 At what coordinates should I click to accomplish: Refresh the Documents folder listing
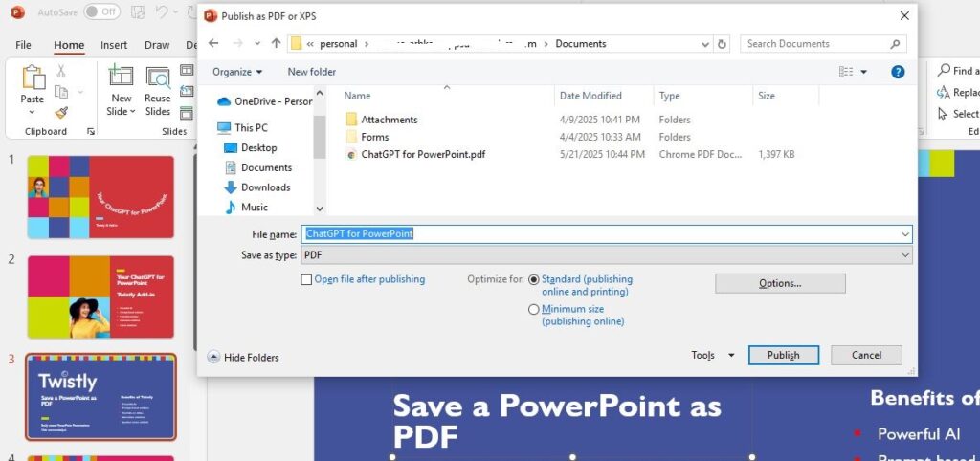(x=723, y=44)
